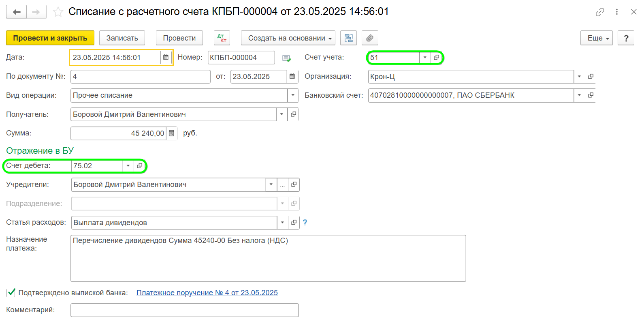Open the Еще menu
Image resolution: width=644 pixels, height=322 pixels.
coord(596,38)
